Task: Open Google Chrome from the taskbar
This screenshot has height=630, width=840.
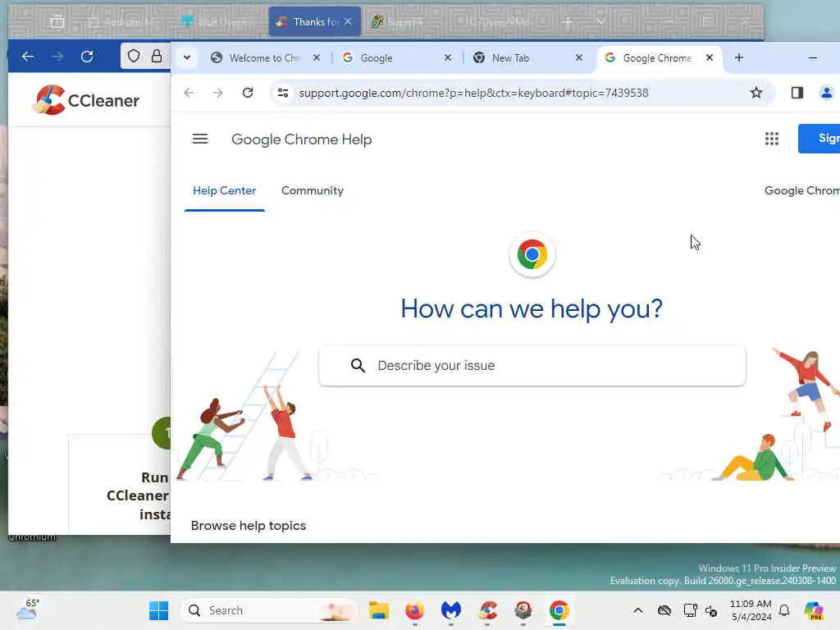Action: click(x=559, y=610)
